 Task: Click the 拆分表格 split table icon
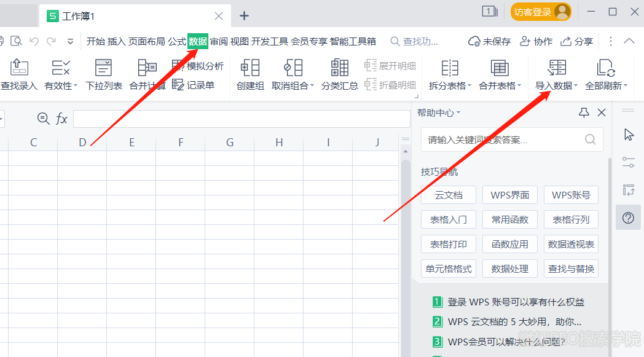(450, 68)
